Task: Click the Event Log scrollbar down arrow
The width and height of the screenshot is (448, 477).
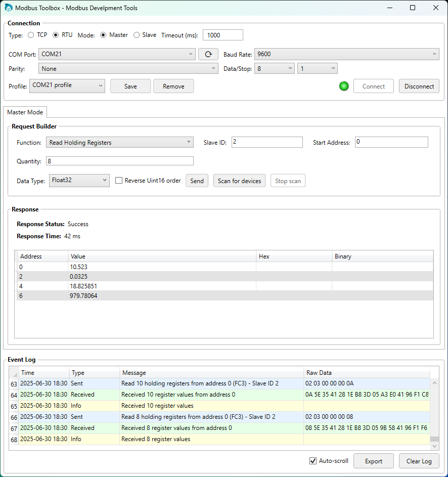Action: tap(434, 446)
